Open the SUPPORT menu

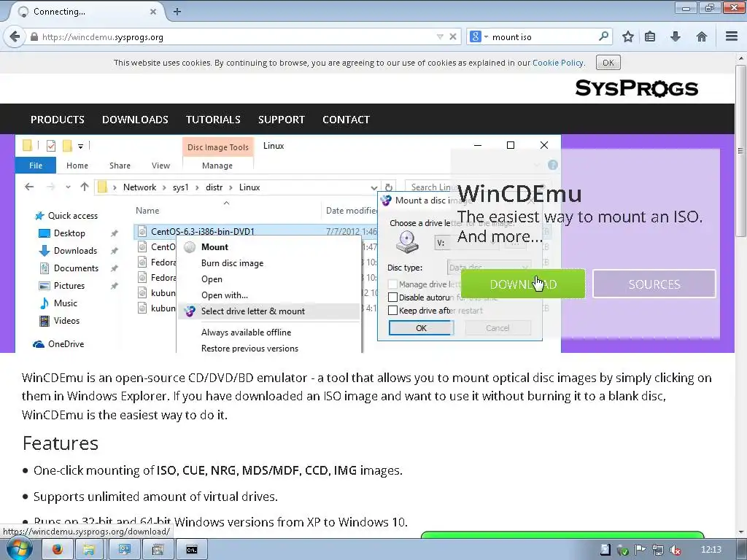(x=281, y=120)
